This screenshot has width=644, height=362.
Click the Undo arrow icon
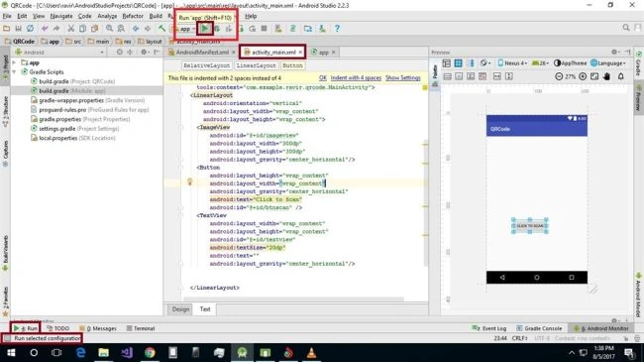pos(45,29)
